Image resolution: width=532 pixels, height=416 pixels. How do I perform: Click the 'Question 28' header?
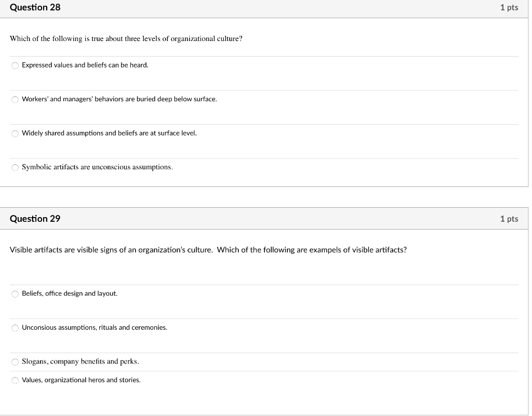click(35, 7)
